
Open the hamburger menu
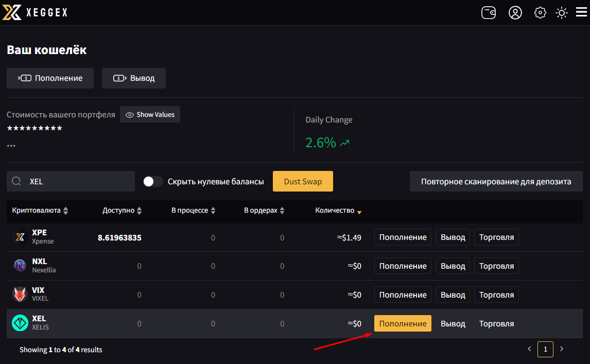point(581,12)
